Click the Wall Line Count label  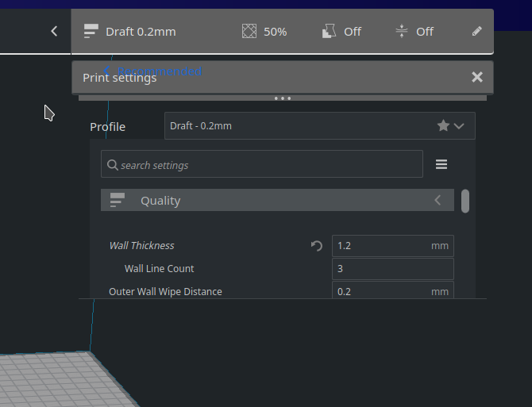click(x=159, y=269)
